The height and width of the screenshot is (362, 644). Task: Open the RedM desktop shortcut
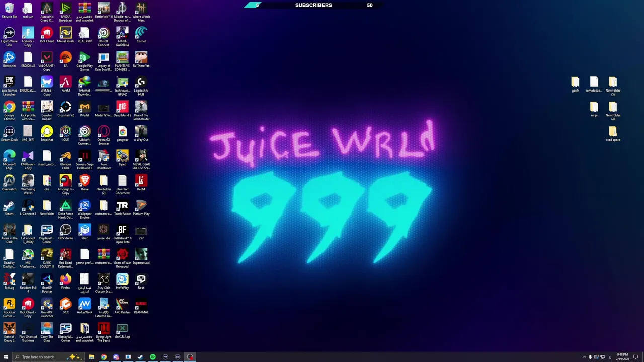pyautogui.click(x=141, y=183)
